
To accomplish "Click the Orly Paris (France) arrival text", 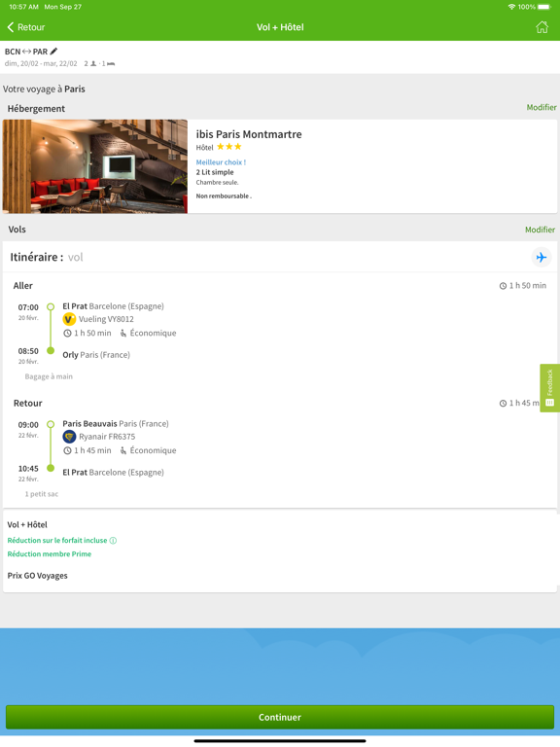I will point(96,355).
